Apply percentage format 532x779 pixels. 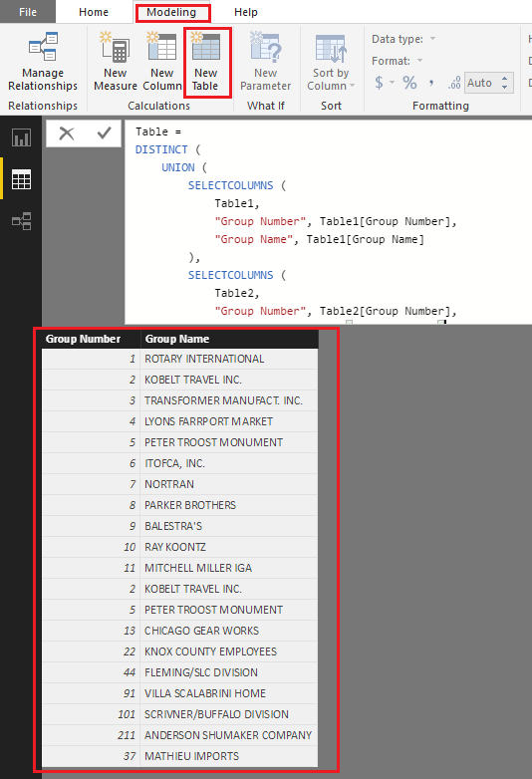[409, 83]
